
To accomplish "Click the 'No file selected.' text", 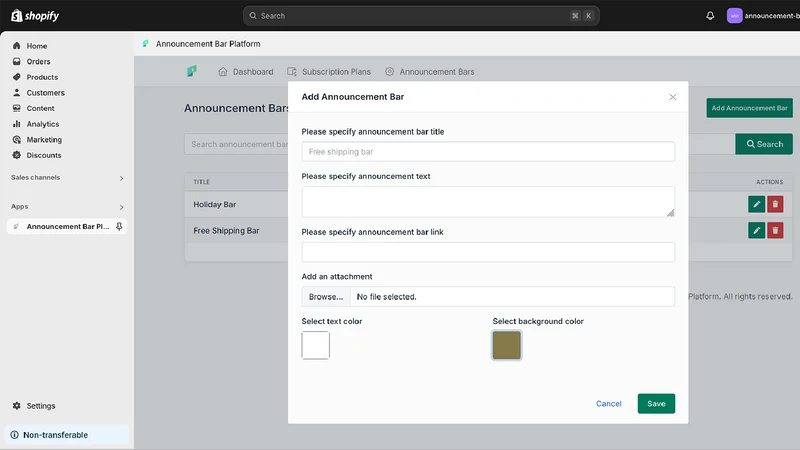I will [x=386, y=297].
